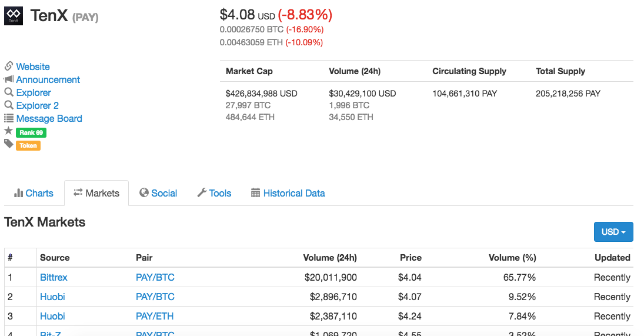Switch to the Charts tab

[34, 193]
